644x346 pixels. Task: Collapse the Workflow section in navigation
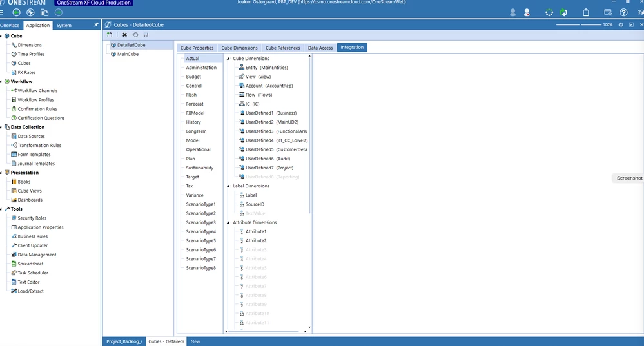(x=1, y=82)
